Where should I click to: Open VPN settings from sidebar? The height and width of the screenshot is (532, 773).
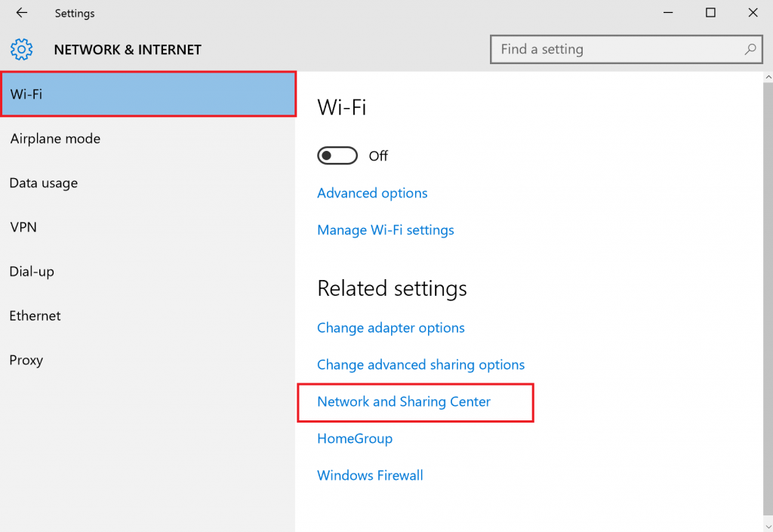(22, 227)
